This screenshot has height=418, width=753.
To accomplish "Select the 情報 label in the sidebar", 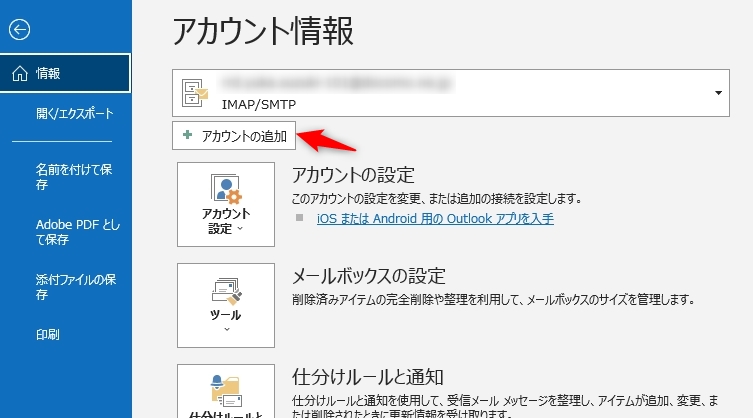I will tap(49, 73).
